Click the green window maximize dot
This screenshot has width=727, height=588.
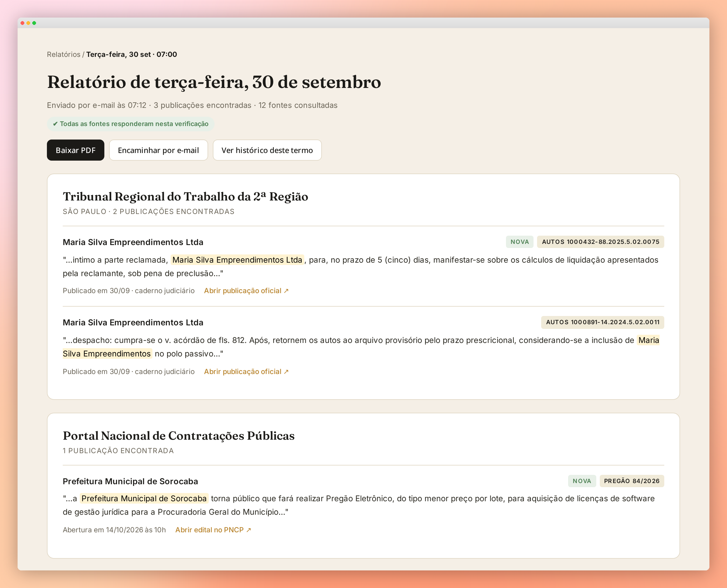[x=34, y=23]
